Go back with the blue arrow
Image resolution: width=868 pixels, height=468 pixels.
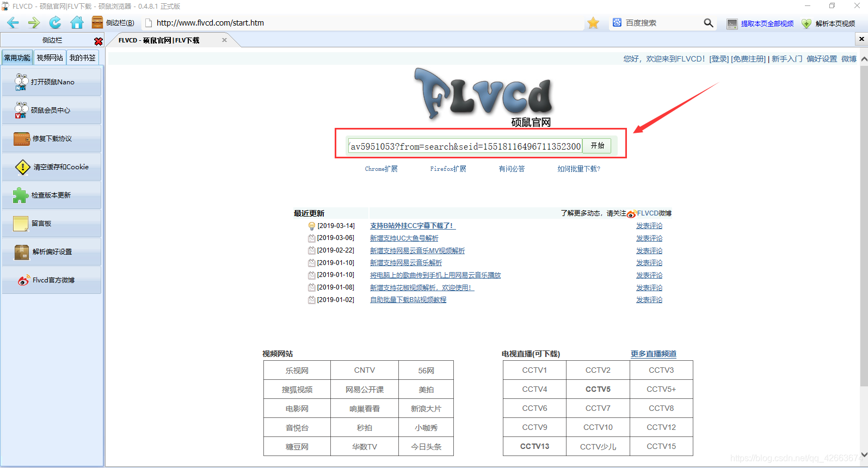(x=13, y=23)
